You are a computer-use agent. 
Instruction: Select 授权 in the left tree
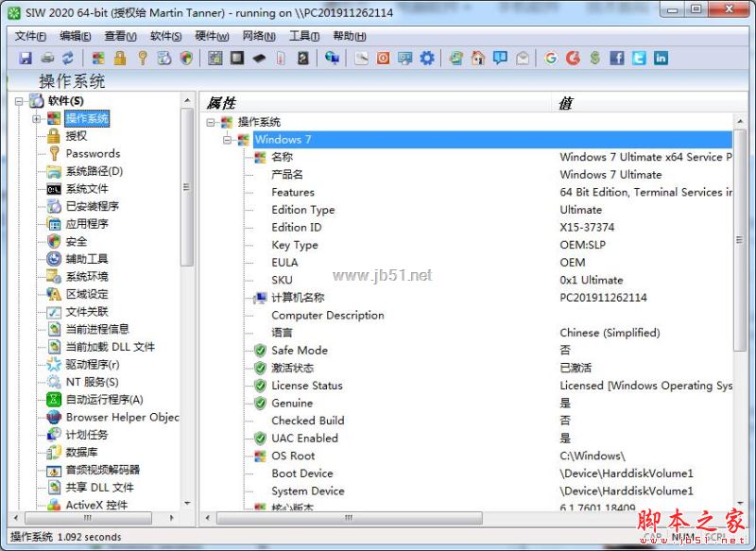(x=77, y=136)
